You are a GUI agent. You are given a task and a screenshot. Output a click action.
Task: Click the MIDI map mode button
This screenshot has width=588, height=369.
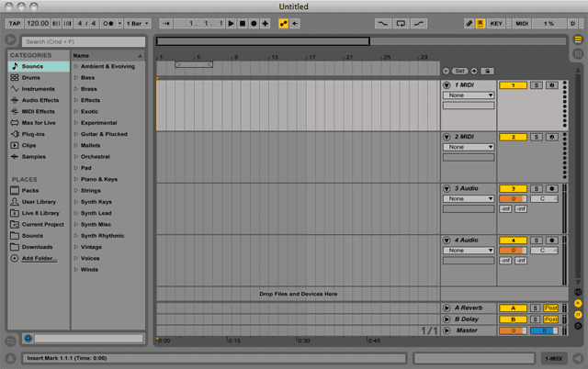point(522,24)
